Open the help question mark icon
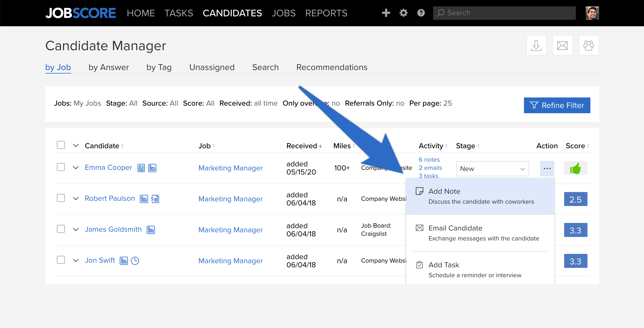This screenshot has width=644, height=328. click(421, 13)
